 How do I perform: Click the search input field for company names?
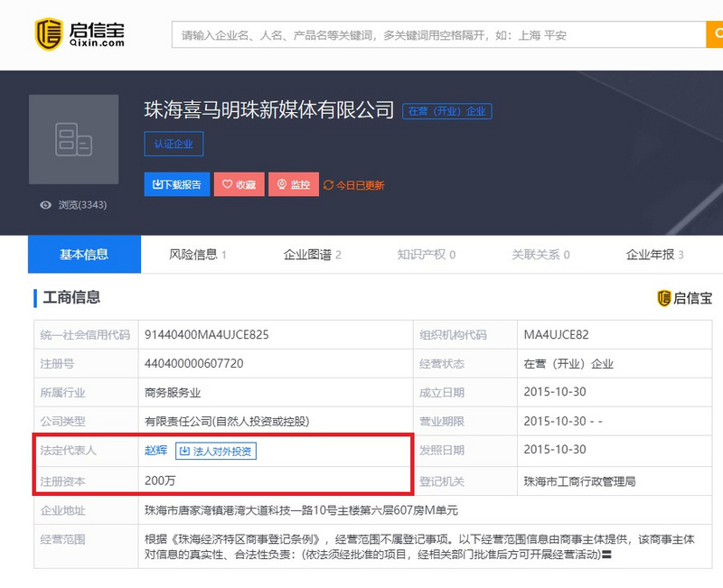click(439, 34)
